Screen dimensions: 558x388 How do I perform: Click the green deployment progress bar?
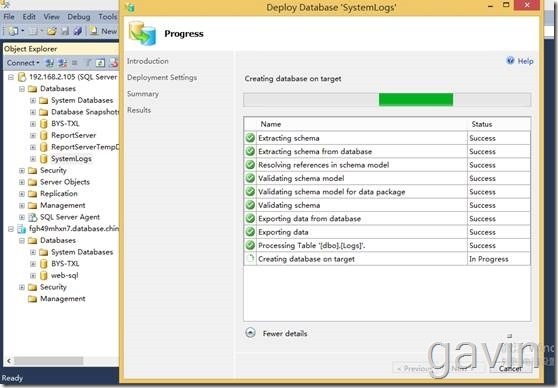(x=416, y=99)
